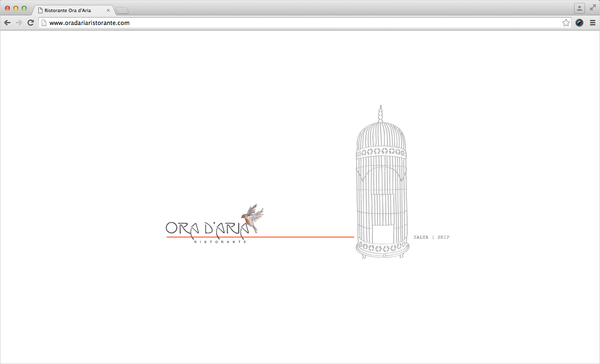Open the colorful circular extension icon
600x364 pixels.
pos(580,23)
